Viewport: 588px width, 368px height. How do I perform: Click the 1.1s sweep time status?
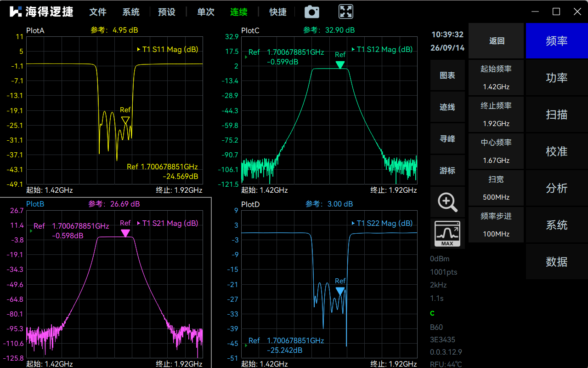point(437,298)
